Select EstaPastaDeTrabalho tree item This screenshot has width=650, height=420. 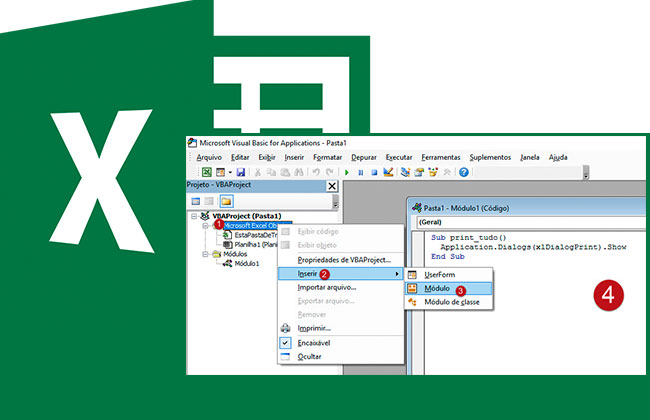256,235
